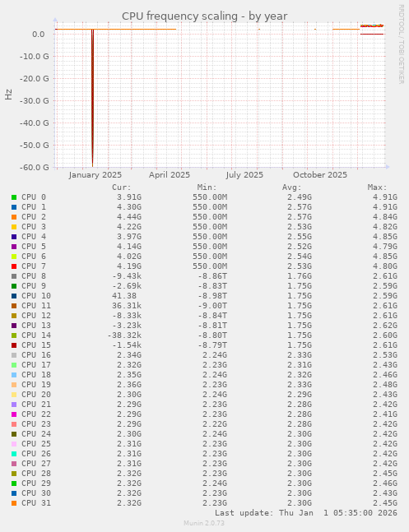Click CPU 11 current value '36.31k'
Screen dimensions: 409x532
[x=127, y=306]
